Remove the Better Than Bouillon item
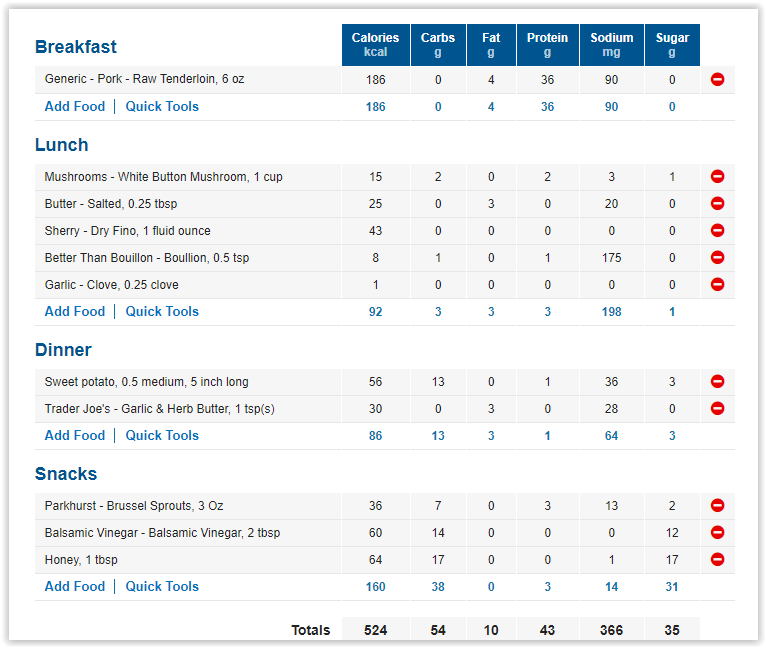The image size is (766, 648). pos(717,257)
